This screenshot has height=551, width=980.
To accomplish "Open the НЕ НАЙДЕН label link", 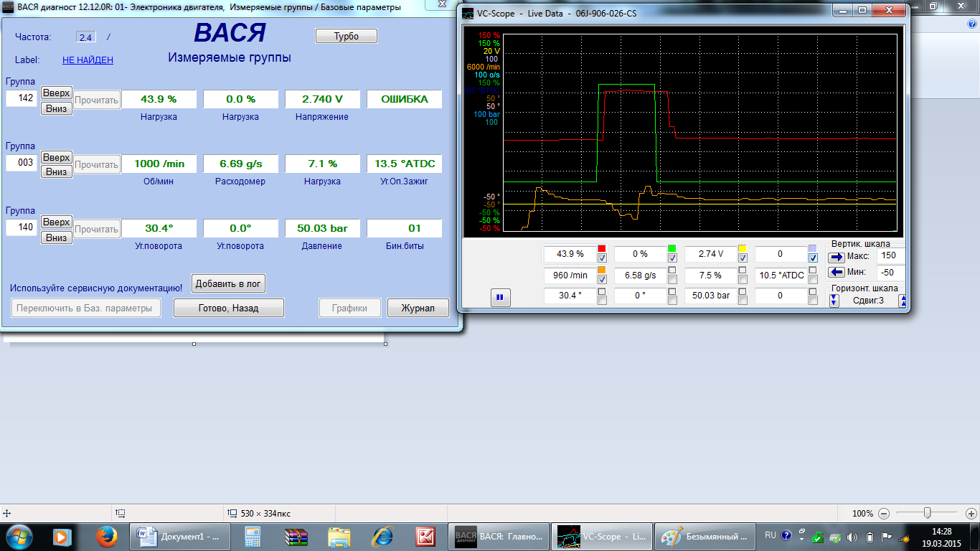I will (88, 60).
